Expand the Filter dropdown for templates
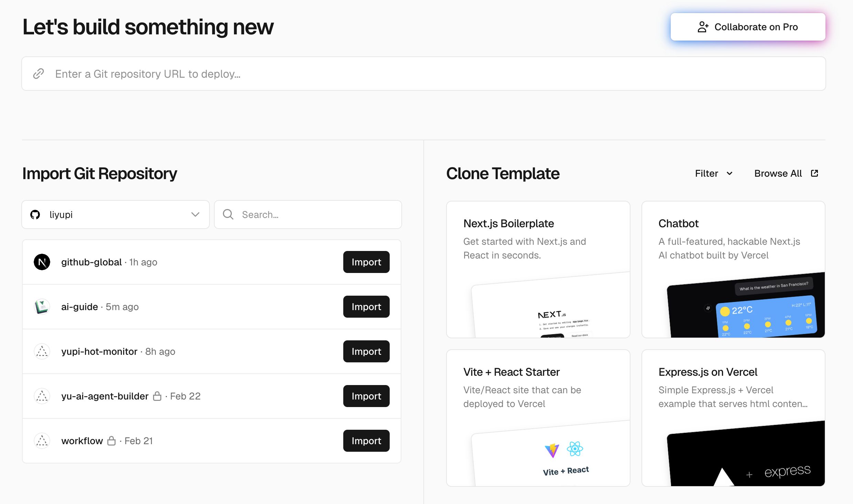Screen dimensions: 853x504 point(713,173)
